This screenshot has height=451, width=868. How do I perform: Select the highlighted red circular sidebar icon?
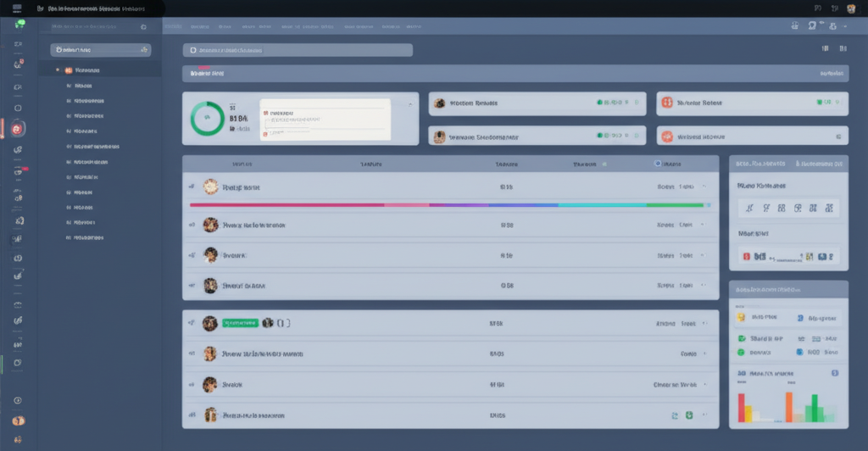coord(17,129)
